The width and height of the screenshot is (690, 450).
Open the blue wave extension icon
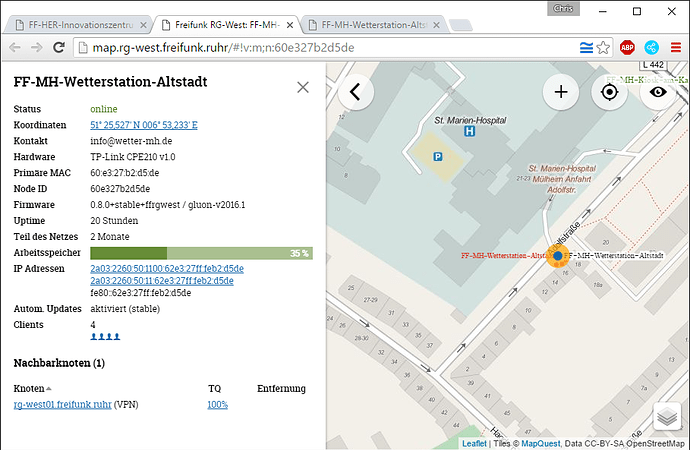coord(586,48)
